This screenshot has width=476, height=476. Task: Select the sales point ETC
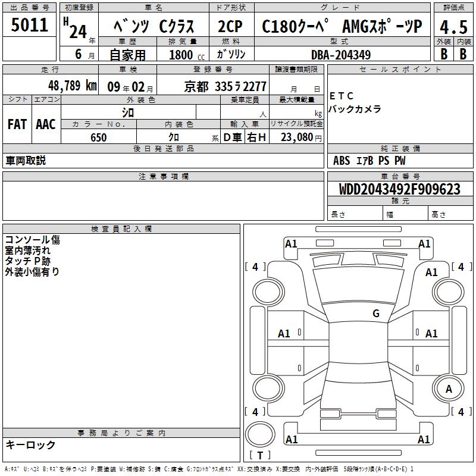point(342,96)
